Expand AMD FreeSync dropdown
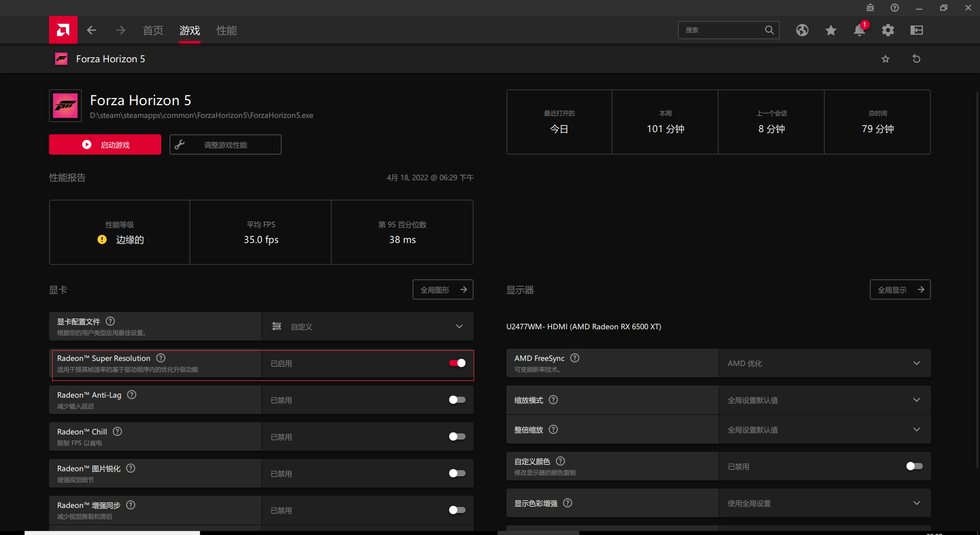Viewport: 980px width, 535px height. coord(825,363)
